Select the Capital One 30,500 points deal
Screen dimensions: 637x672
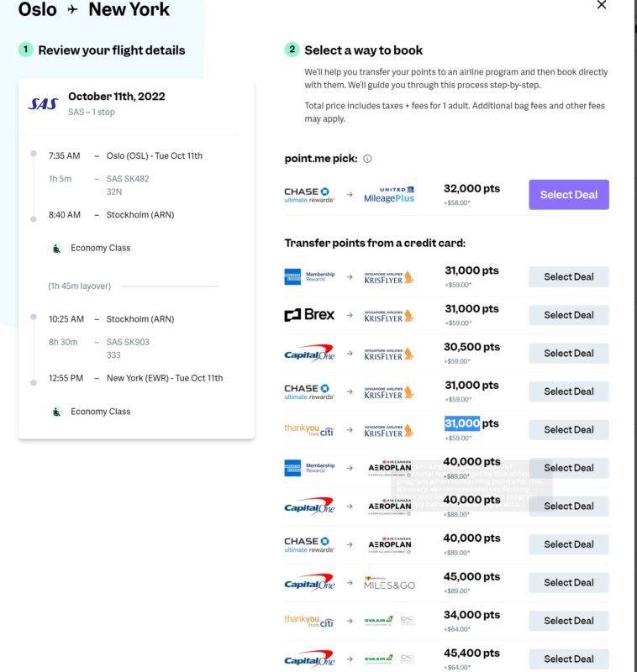click(569, 353)
